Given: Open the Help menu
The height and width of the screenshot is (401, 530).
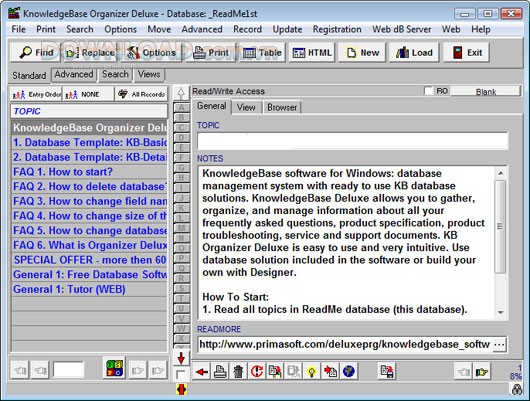Looking at the screenshot, I should tap(481, 29).
